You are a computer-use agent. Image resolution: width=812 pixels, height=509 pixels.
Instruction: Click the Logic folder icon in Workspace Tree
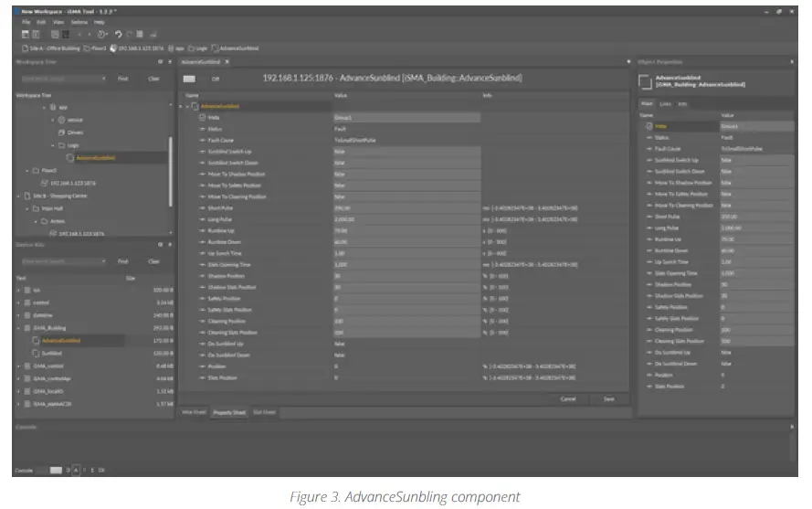pos(61,145)
